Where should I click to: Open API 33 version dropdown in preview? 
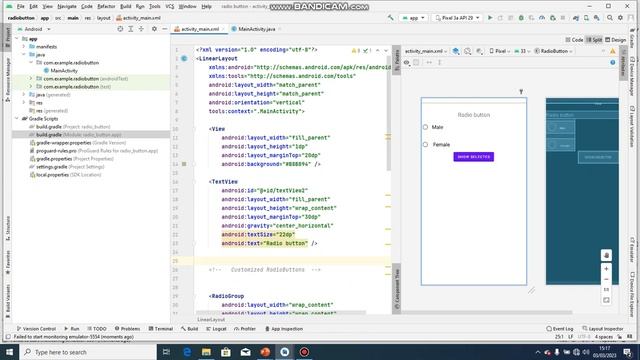(522, 51)
